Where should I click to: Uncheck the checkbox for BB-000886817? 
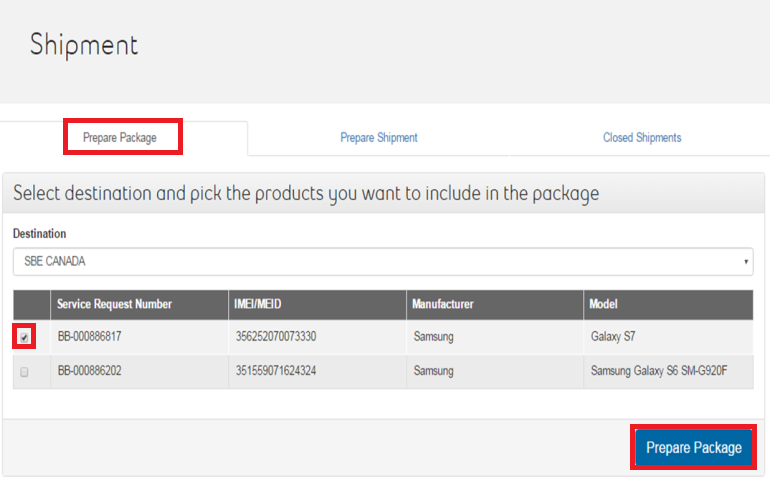click(x=24, y=337)
